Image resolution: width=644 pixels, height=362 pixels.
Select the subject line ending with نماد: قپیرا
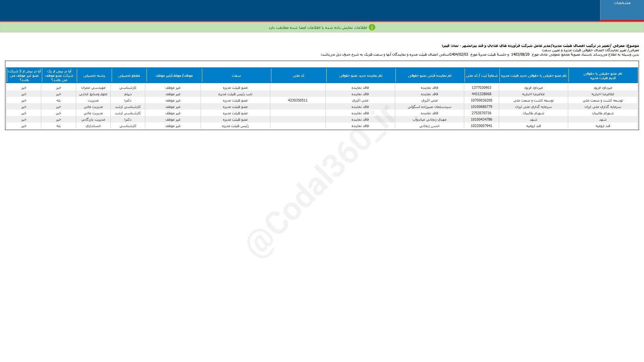tap(540, 46)
